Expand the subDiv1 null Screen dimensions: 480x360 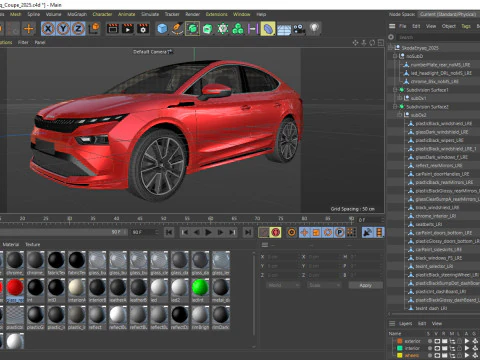(400, 98)
